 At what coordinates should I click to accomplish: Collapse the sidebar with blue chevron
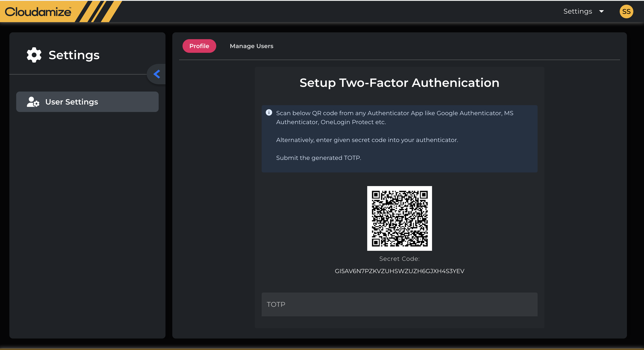click(x=157, y=74)
